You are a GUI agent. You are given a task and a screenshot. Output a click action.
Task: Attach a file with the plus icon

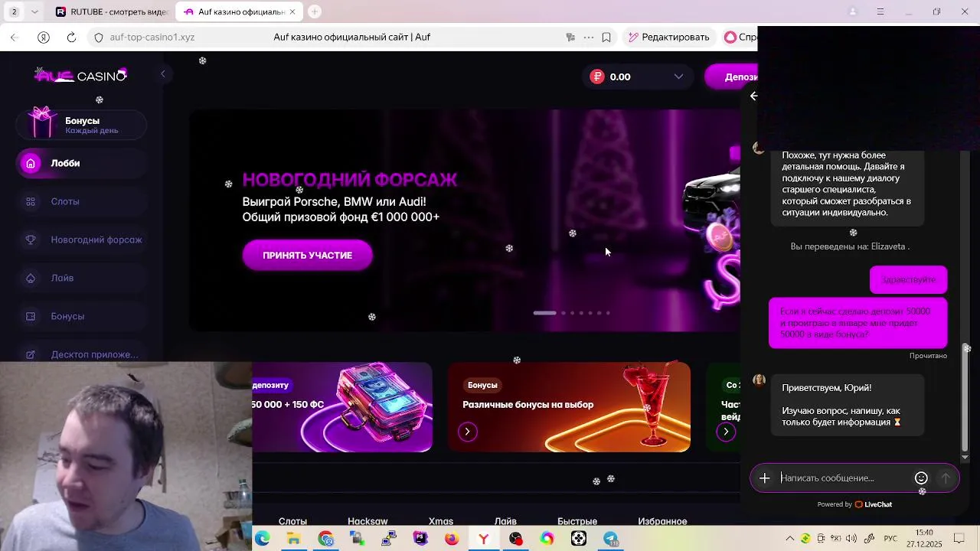pos(764,478)
